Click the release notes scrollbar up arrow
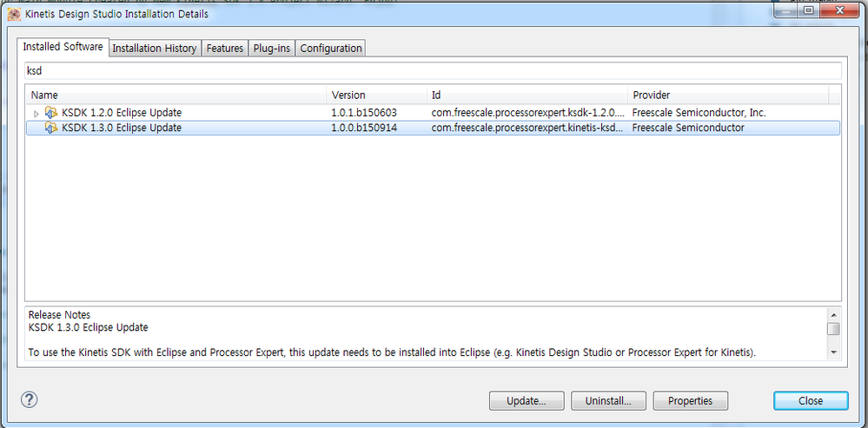Screen dimensions: 868x428 [x=833, y=313]
